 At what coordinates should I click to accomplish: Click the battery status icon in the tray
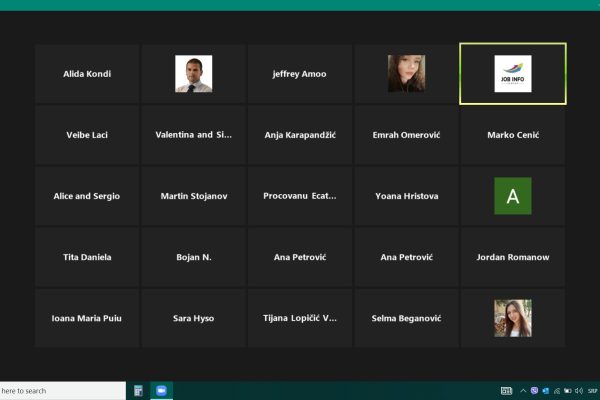pos(568,391)
